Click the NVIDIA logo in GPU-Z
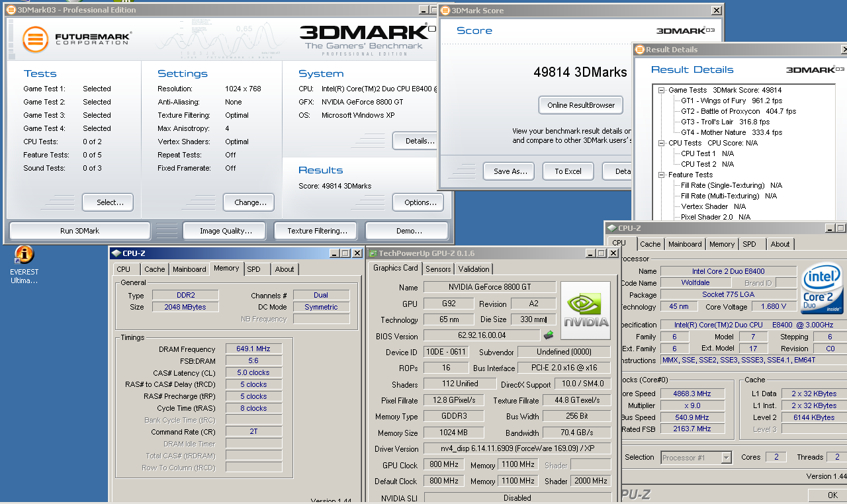The image size is (847, 504). coord(586,312)
